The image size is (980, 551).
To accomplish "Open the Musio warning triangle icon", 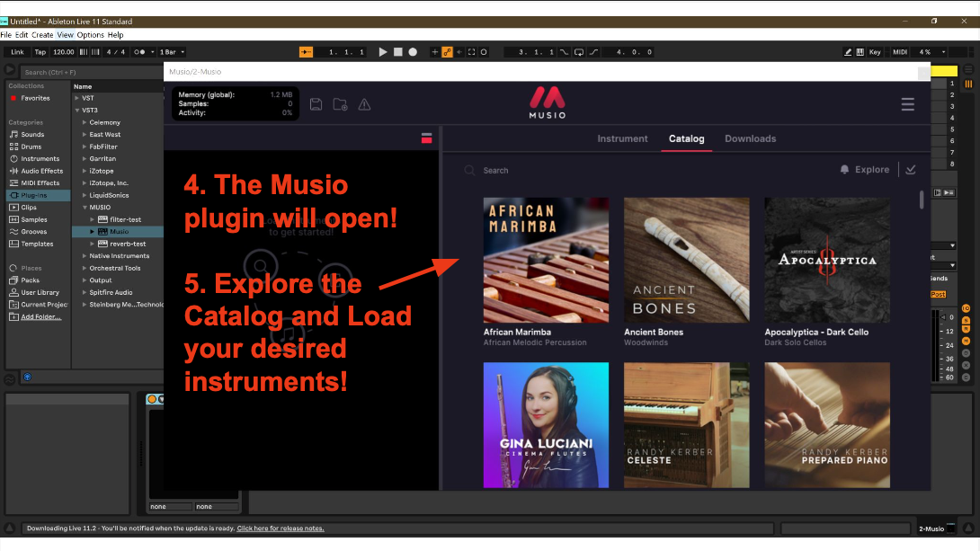I will click(x=364, y=104).
